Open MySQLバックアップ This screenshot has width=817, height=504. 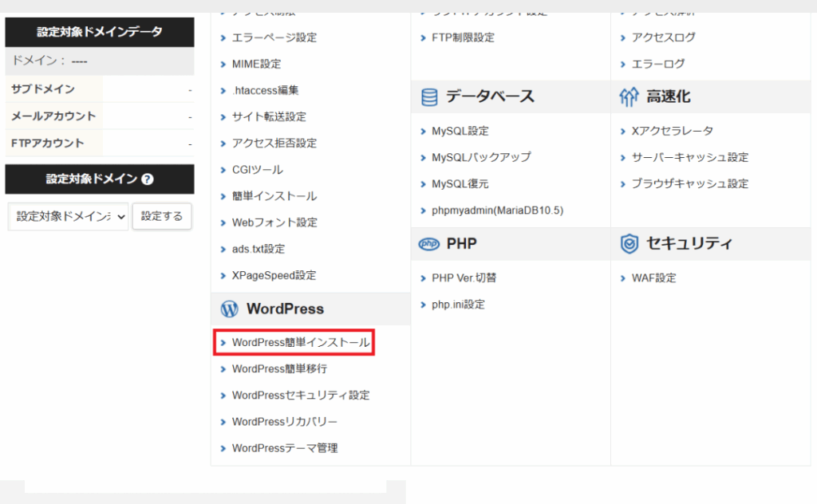(x=481, y=157)
